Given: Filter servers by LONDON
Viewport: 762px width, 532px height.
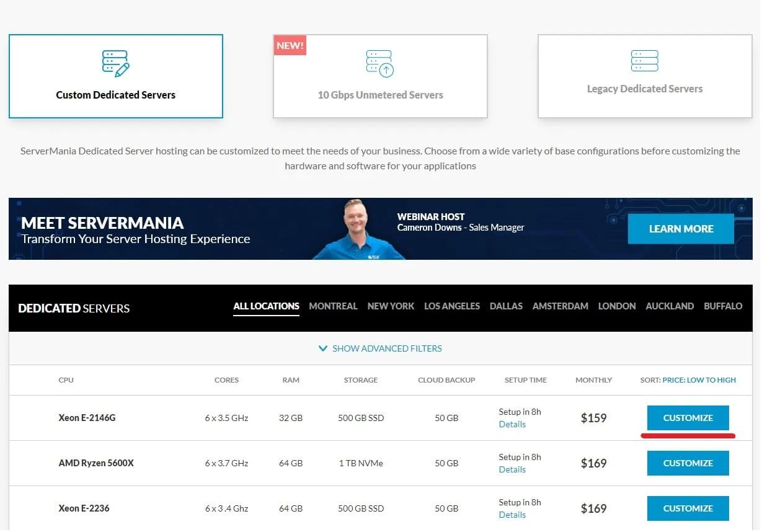Looking at the screenshot, I should pyautogui.click(x=617, y=306).
